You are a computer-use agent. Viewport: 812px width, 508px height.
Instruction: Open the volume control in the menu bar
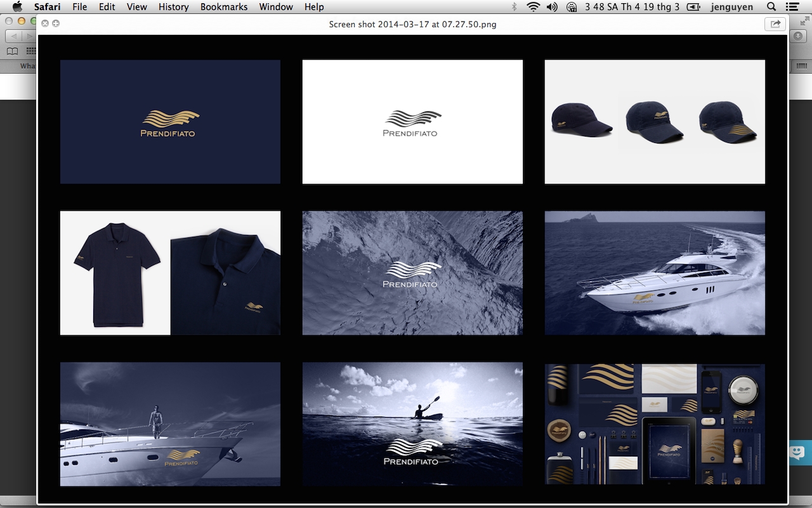[x=552, y=7]
